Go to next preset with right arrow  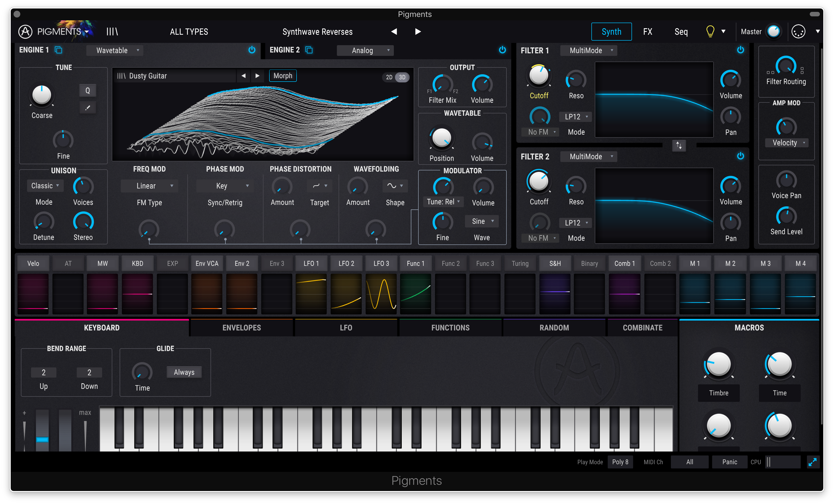(x=418, y=32)
